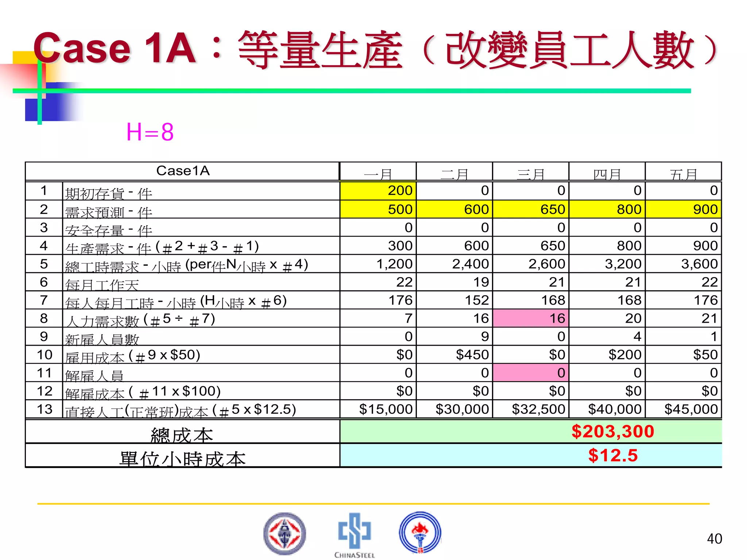Click the total cost value $203,300
This screenshot has width=747, height=560.
tap(612, 431)
